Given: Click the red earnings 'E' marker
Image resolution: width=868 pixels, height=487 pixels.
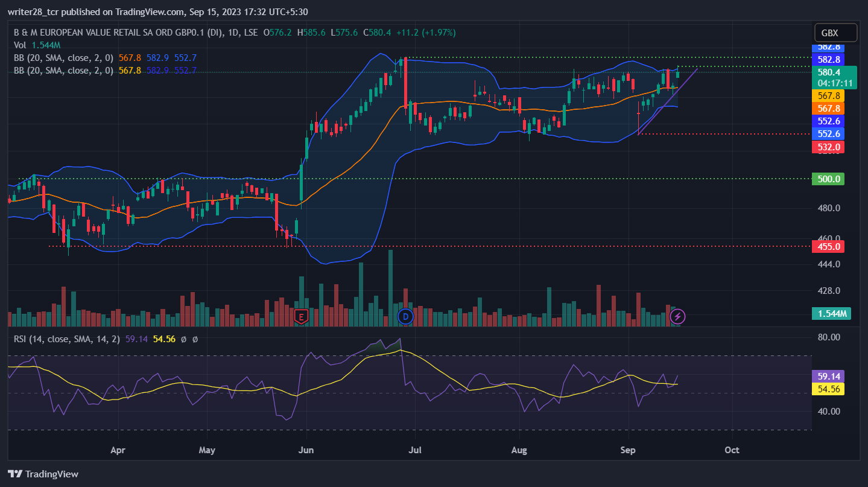Looking at the screenshot, I should click(301, 316).
